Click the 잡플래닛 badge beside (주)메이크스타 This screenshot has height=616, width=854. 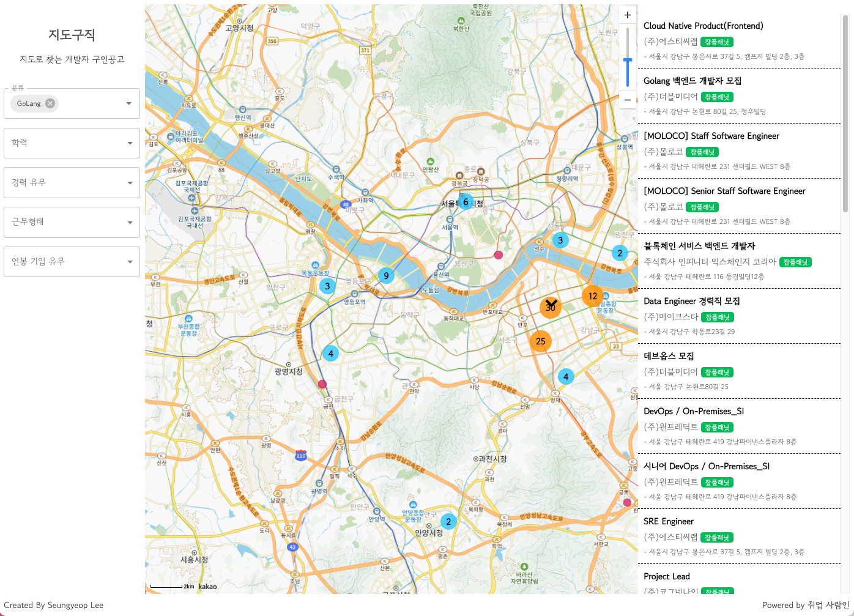pyautogui.click(x=717, y=317)
